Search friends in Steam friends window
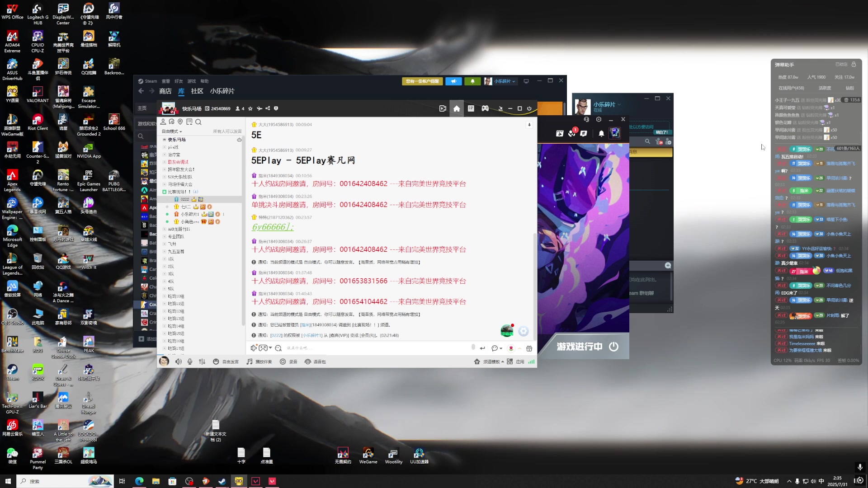 click(x=647, y=141)
